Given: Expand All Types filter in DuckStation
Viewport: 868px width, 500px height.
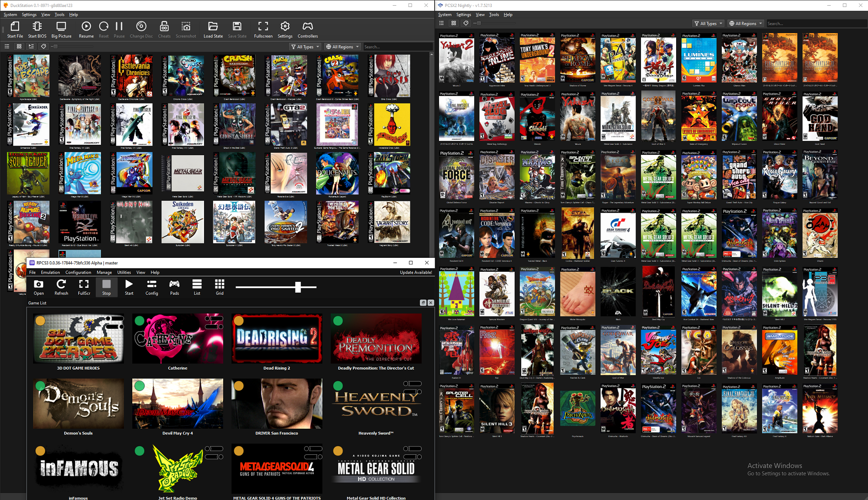Looking at the screenshot, I should click(x=305, y=47).
